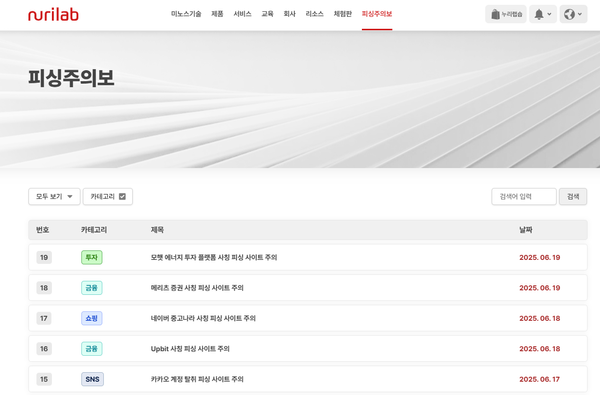Click the 투자 category tag
The width and height of the screenshot is (600, 395).
click(92, 257)
